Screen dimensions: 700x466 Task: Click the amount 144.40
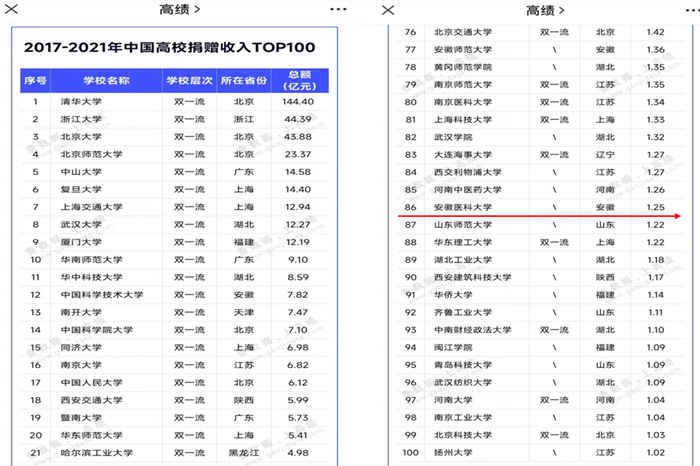point(298,102)
